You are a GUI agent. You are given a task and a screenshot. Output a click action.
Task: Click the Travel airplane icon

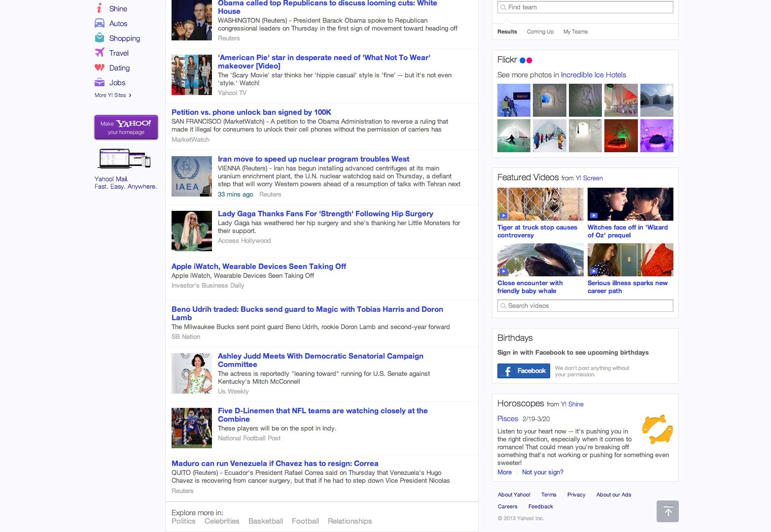coord(99,53)
